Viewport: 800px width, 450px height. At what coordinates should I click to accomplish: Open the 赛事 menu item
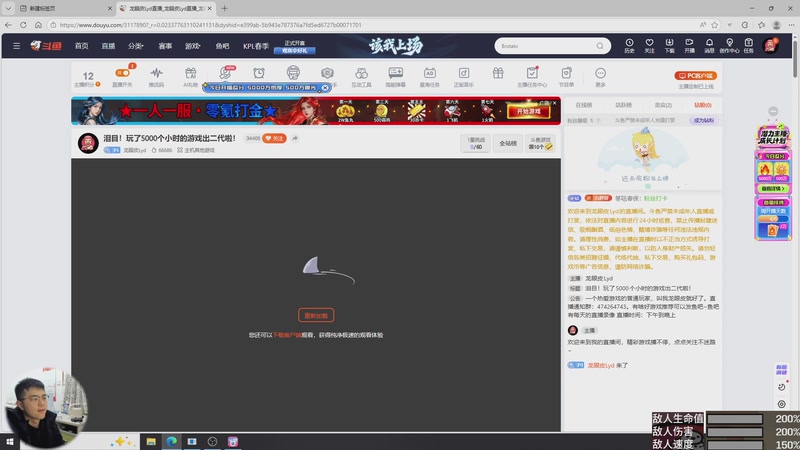pos(165,46)
